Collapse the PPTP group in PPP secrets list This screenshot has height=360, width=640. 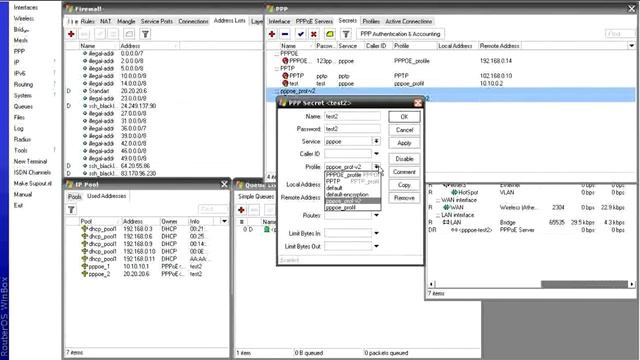pos(277,69)
